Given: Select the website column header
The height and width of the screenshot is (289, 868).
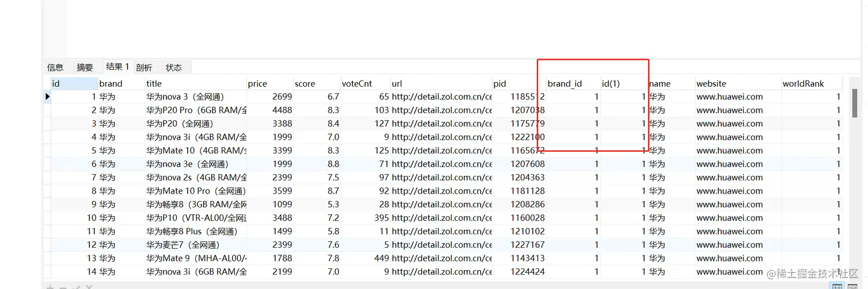Looking at the screenshot, I should tap(738, 83).
